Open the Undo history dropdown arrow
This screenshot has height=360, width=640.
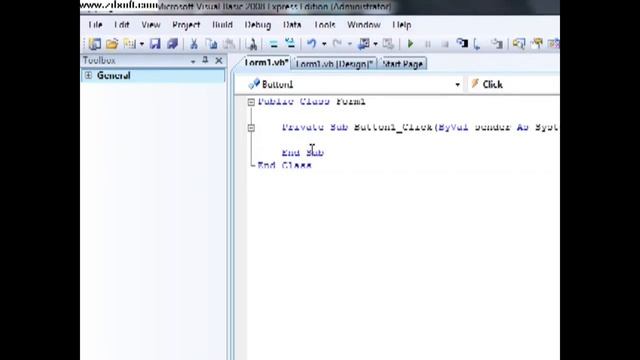[324, 44]
